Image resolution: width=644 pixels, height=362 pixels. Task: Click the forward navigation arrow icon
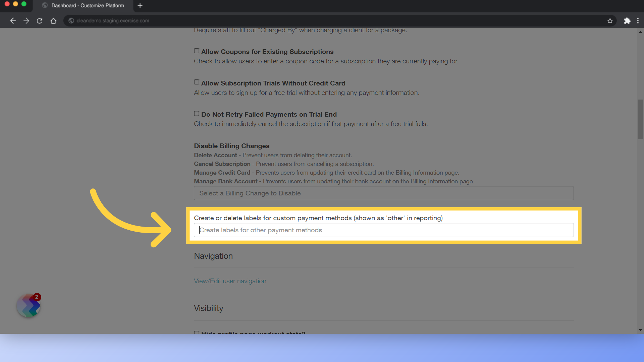25,20
